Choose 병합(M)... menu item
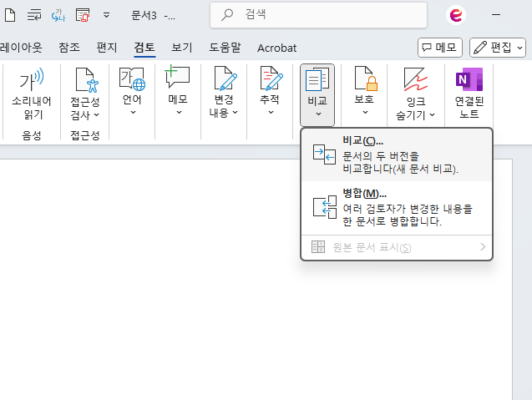This screenshot has height=400, width=532. click(x=396, y=208)
